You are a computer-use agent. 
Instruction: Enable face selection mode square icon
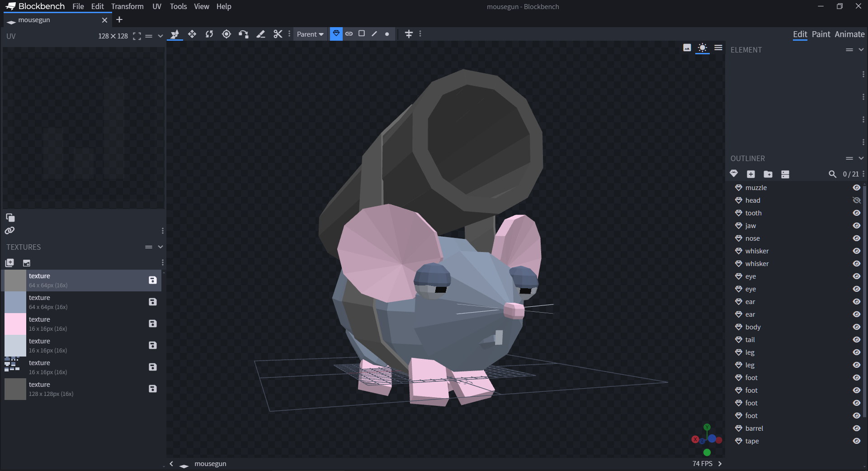(362, 34)
